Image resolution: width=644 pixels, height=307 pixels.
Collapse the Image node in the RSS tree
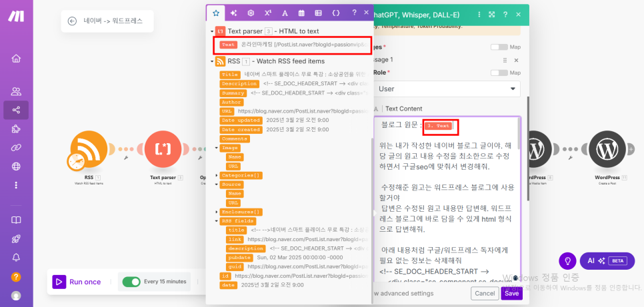coord(217,148)
